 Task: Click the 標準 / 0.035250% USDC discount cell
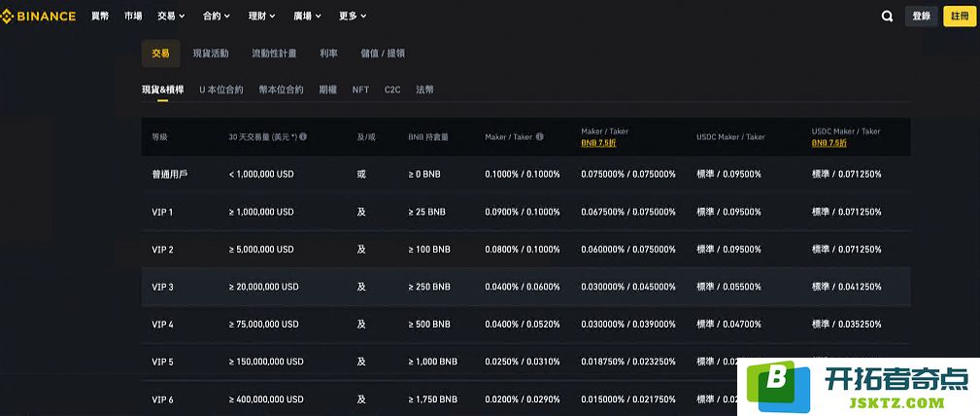tap(847, 325)
